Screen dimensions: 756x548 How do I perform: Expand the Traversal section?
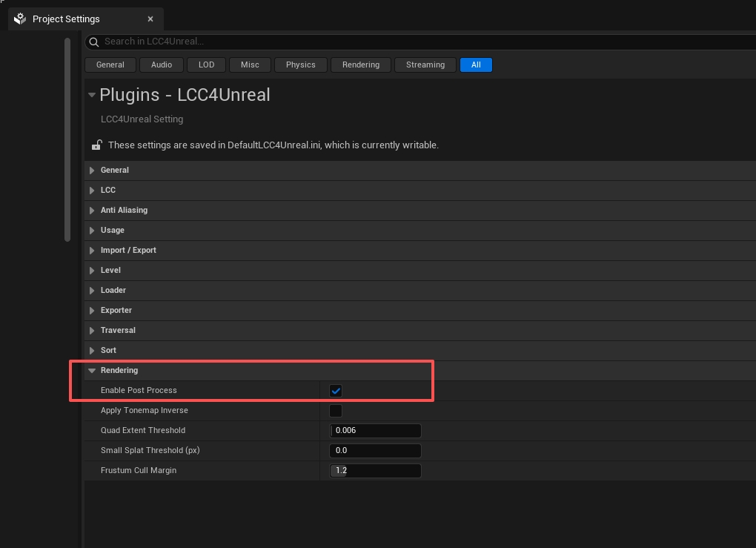92,331
